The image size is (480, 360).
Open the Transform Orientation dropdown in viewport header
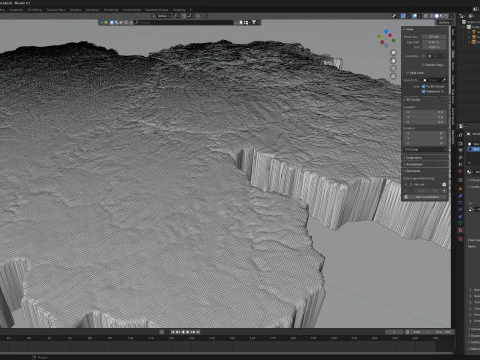162,16
